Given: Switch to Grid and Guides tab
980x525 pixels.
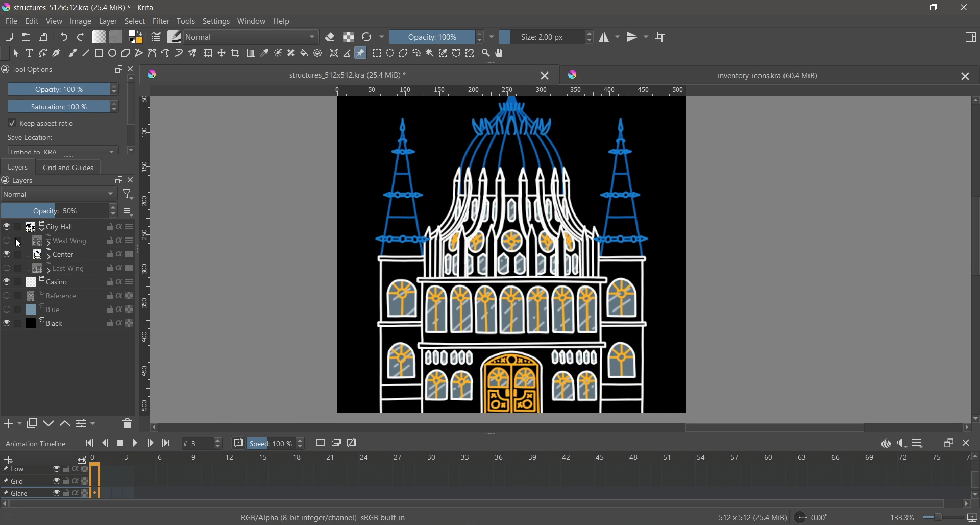Looking at the screenshot, I should point(68,168).
